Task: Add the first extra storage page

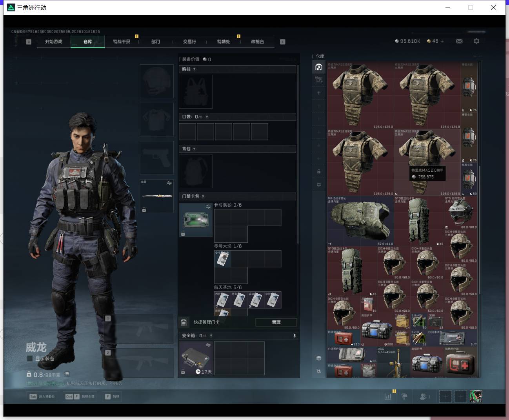Action: click(319, 93)
